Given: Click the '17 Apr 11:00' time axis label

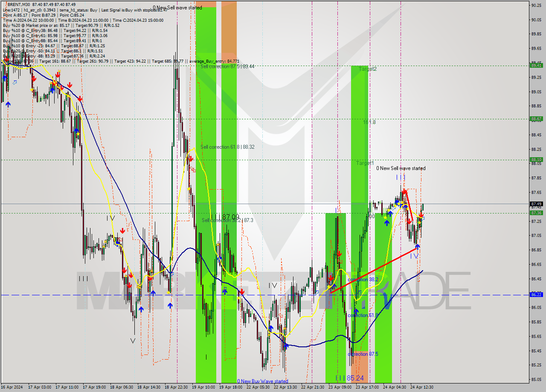Looking at the screenshot, I should pos(67,387).
